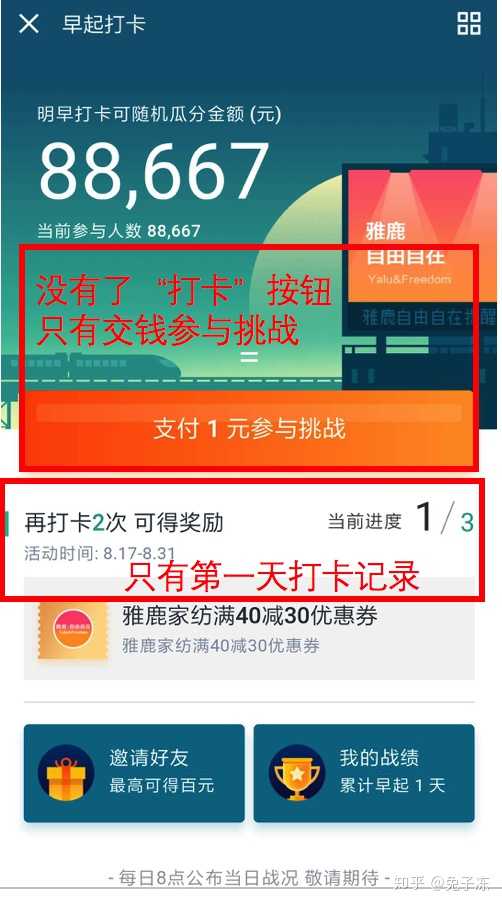Open the four-squares grid menu icon
Screen dimensions: 502x906
pyautogui.click(x=468, y=24)
